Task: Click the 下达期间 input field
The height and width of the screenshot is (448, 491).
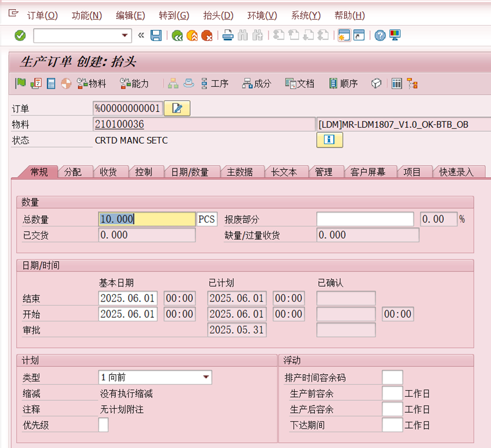Action: [x=392, y=425]
